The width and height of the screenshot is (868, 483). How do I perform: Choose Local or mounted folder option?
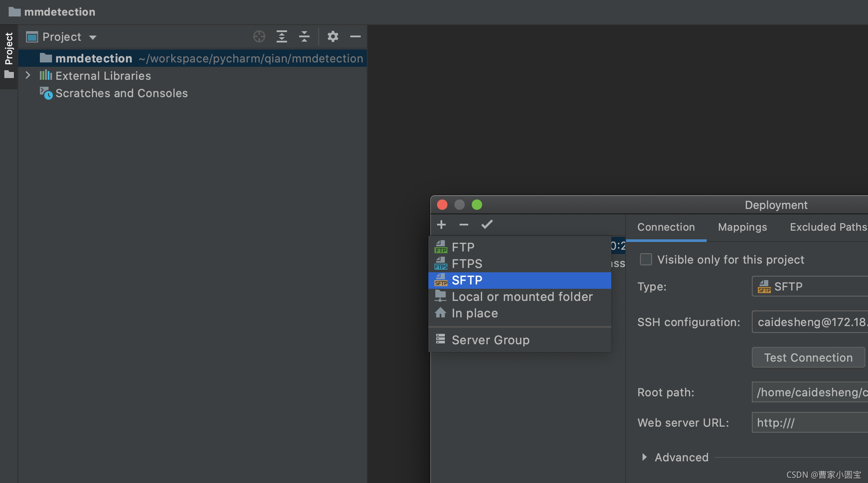pos(522,297)
